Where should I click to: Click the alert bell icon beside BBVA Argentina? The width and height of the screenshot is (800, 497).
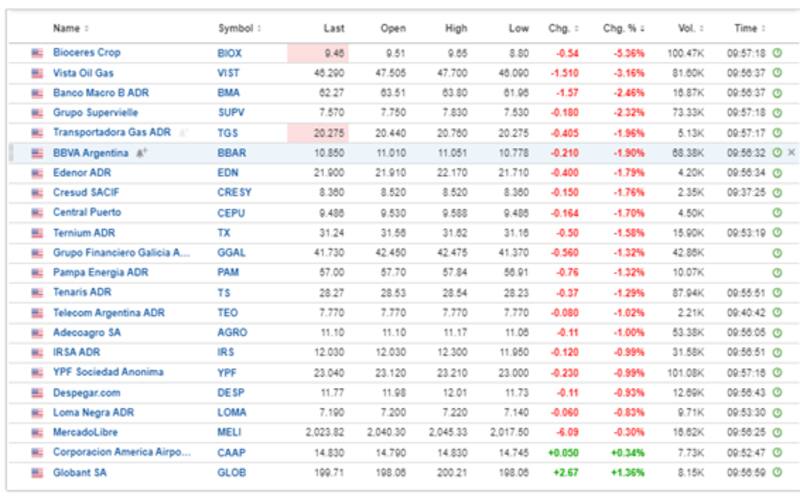pos(141,153)
